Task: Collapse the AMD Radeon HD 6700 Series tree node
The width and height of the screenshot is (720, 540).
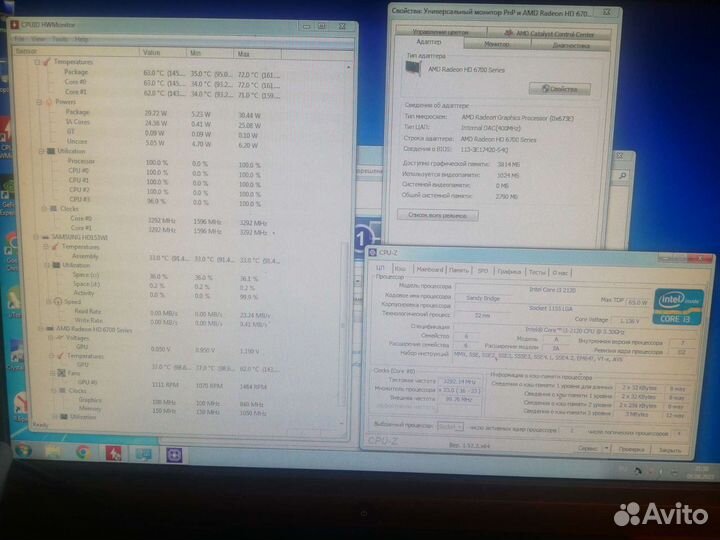Action: pos(40,329)
